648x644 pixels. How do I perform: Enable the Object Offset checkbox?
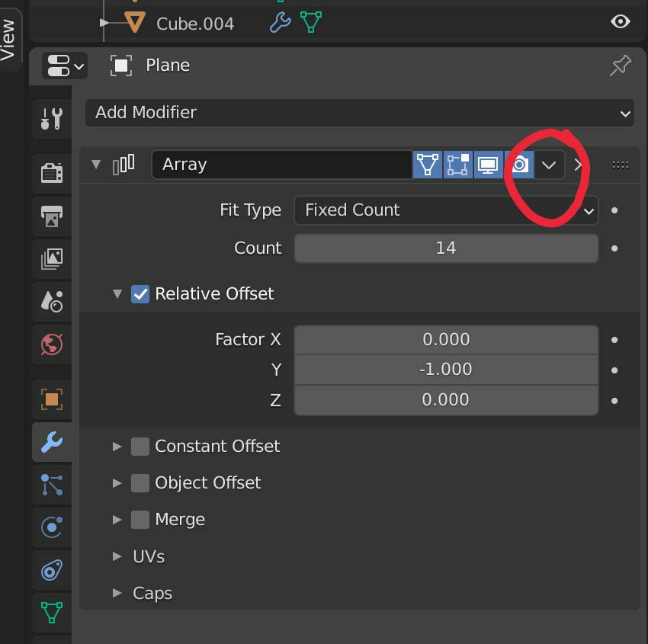[x=140, y=483]
